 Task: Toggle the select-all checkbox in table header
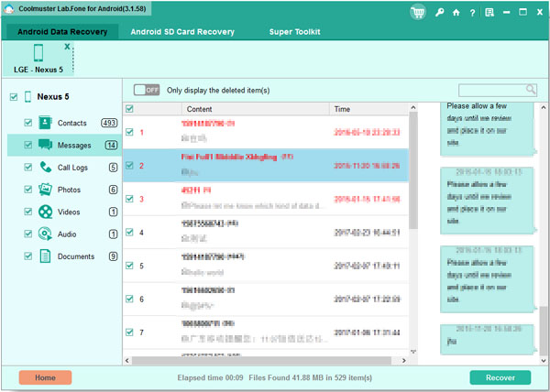point(129,109)
